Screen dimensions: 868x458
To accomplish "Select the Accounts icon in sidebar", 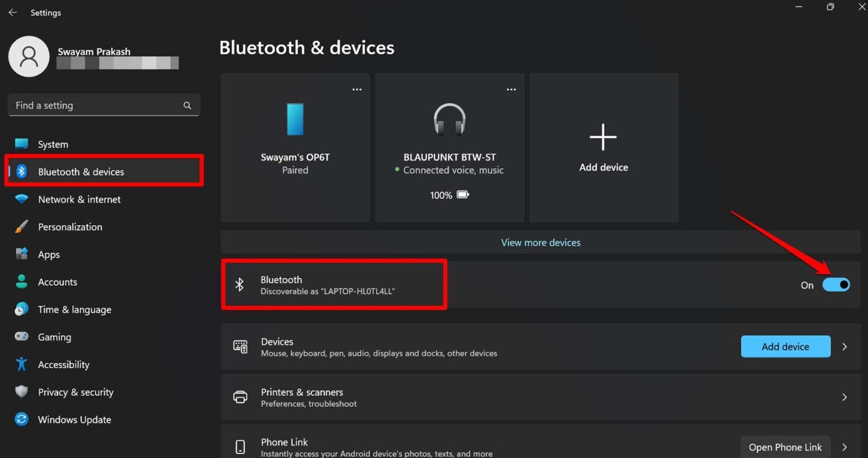I will coord(21,282).
